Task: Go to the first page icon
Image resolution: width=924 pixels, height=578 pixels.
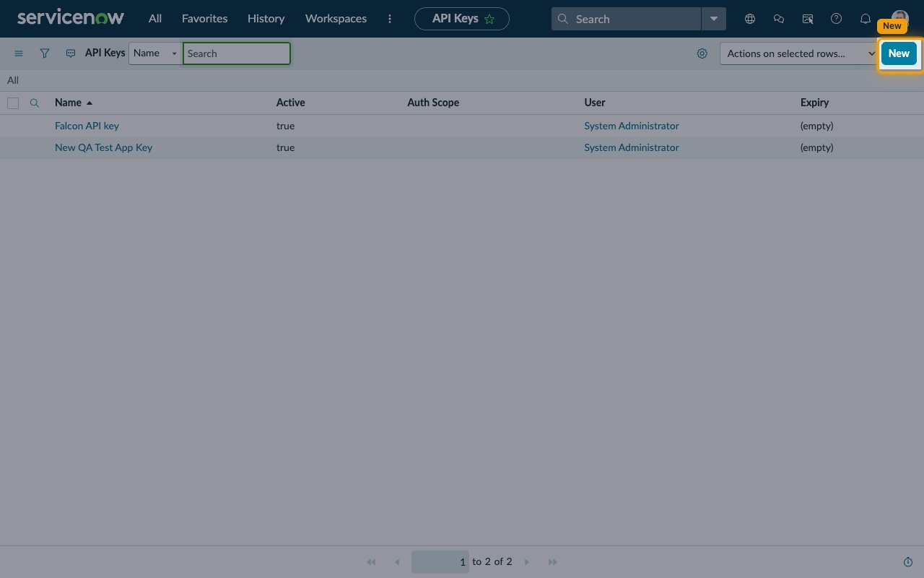Action: coord(371,562)
